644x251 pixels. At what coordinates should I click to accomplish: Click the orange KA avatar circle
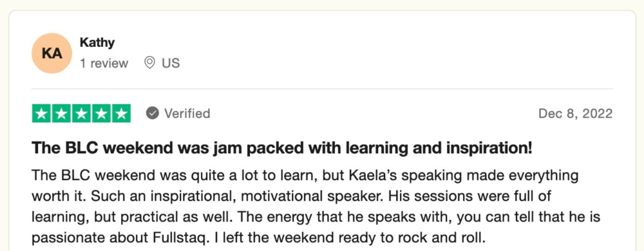(52, 53)
